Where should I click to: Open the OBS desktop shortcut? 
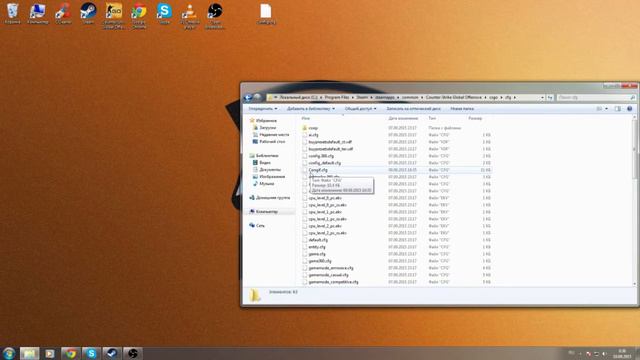215,16
